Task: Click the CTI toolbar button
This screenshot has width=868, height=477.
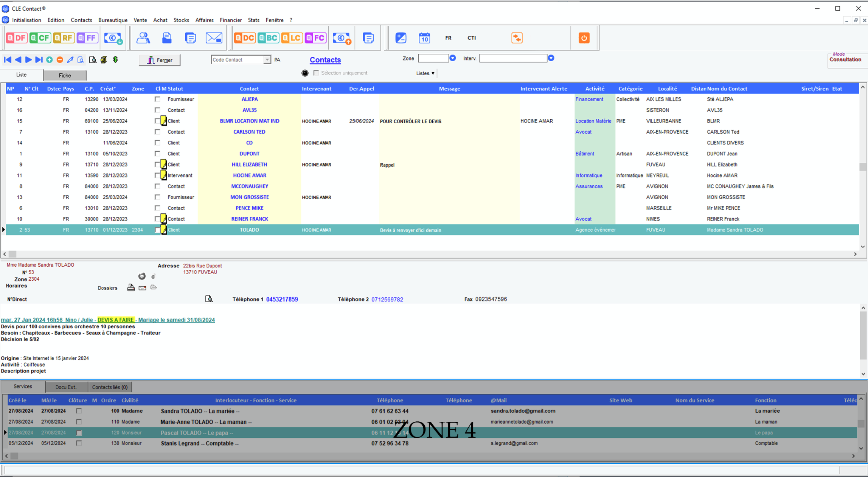Action: (472, 38)
